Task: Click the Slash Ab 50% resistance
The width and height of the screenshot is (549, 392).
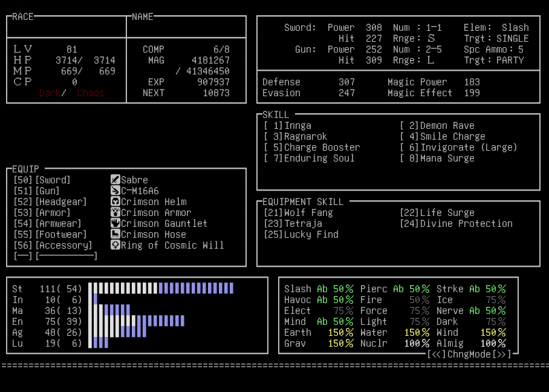Action: click(319, 289)
